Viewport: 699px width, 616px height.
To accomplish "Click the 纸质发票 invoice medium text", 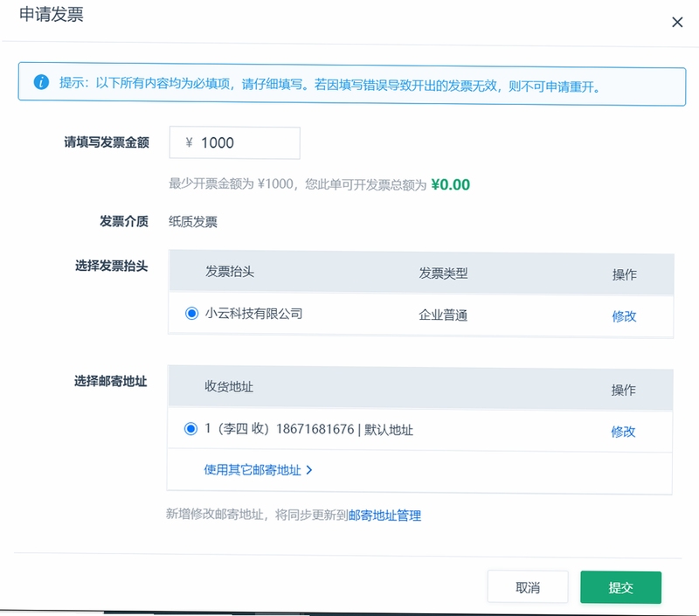I will 193,222.
